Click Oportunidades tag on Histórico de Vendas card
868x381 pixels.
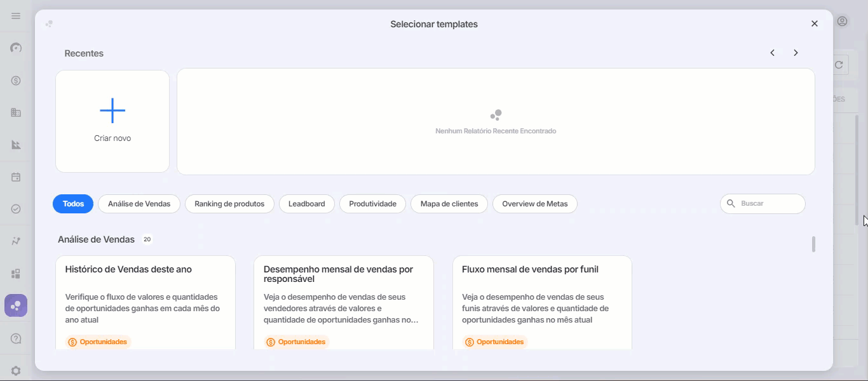[x=98, y=342]
